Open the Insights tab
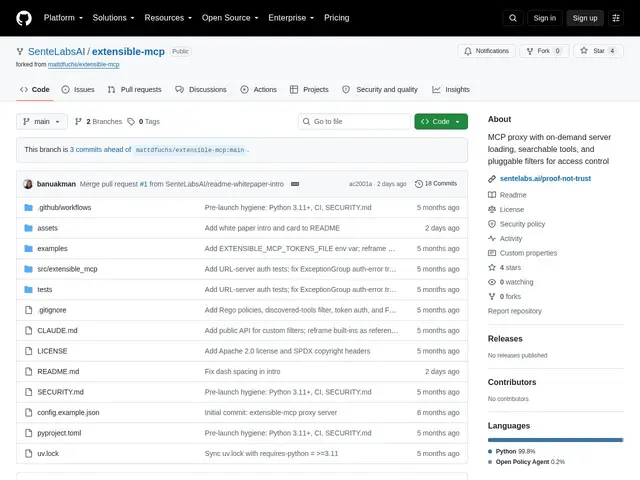 pyautogui.click(x=451, y=89)
